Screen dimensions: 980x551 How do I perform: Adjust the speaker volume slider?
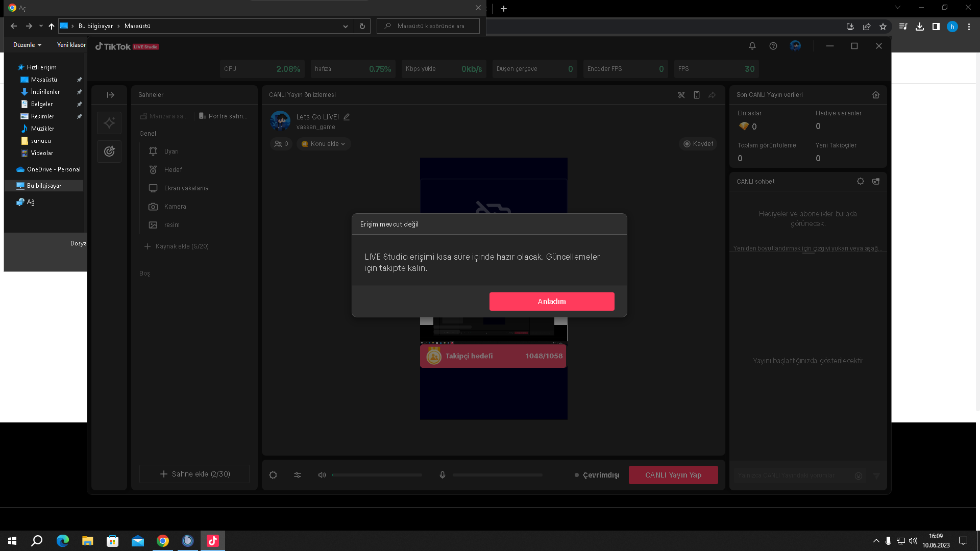(x=377, y=475)
